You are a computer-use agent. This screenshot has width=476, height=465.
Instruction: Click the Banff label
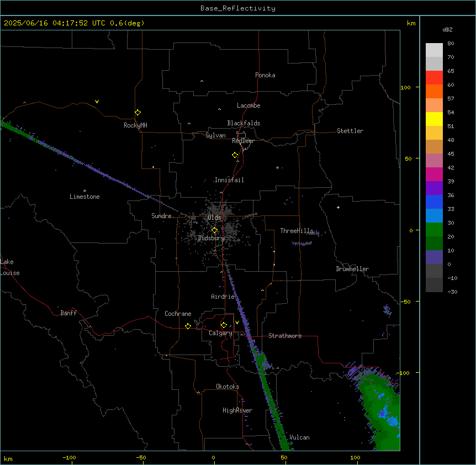(68, 313)
